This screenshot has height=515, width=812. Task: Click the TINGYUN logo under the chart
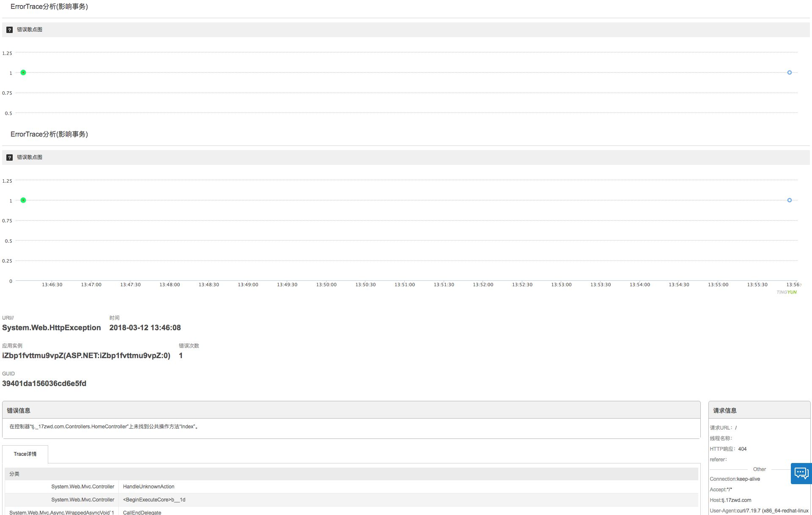[x=786, y=292]
